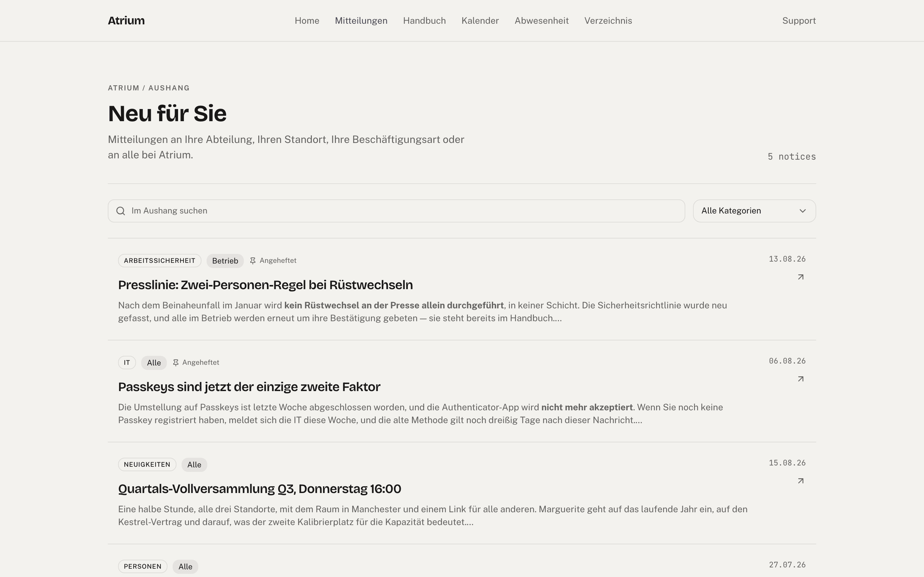Screen dimensions: 924x577
Task: Open the Handbuch navigation item
Action: (424, 21)
